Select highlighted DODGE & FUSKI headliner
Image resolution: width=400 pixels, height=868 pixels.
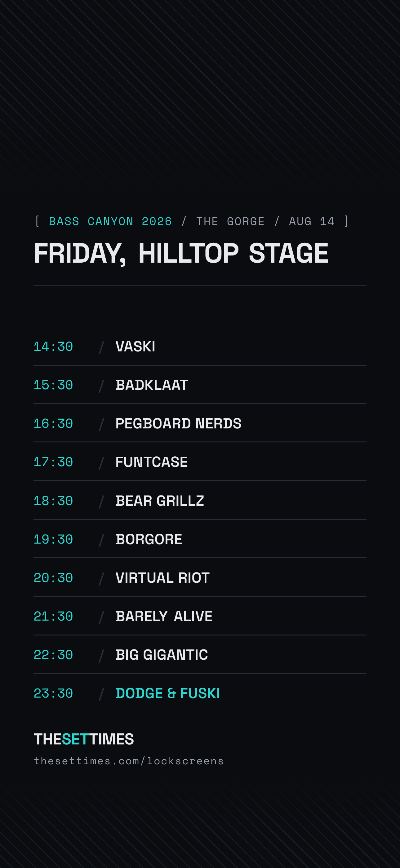(168, 693)
